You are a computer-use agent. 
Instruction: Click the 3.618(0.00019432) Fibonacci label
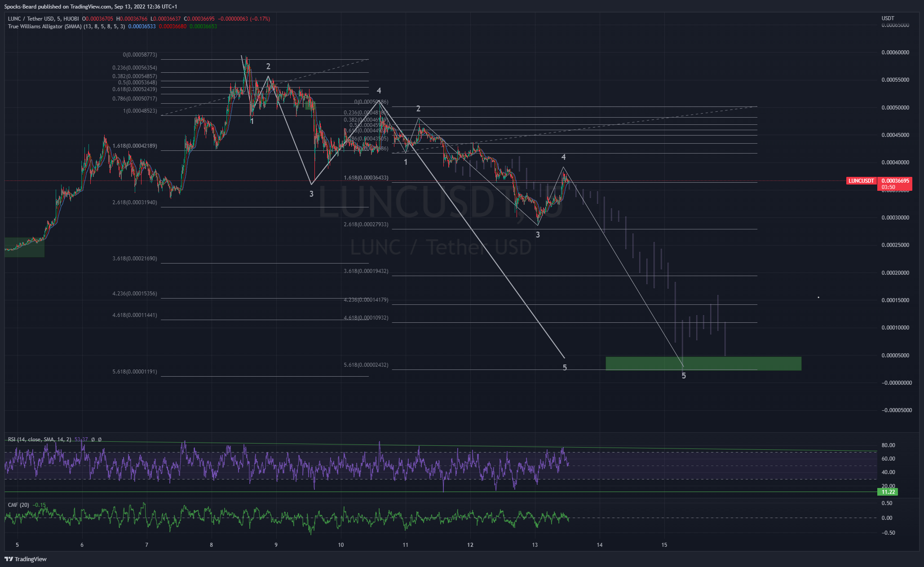[366, 271]
